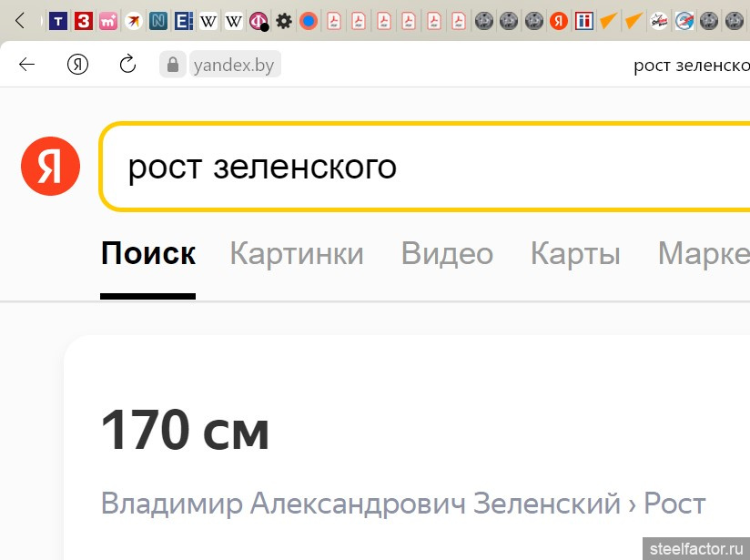
Task: Switch to the Видео tab
Action: pos(447,253)
